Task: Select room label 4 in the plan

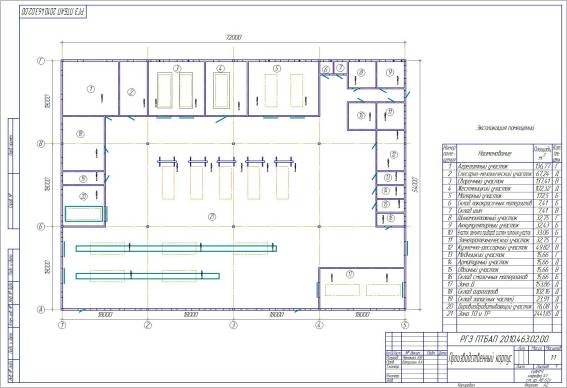Action: click(221, 68)
